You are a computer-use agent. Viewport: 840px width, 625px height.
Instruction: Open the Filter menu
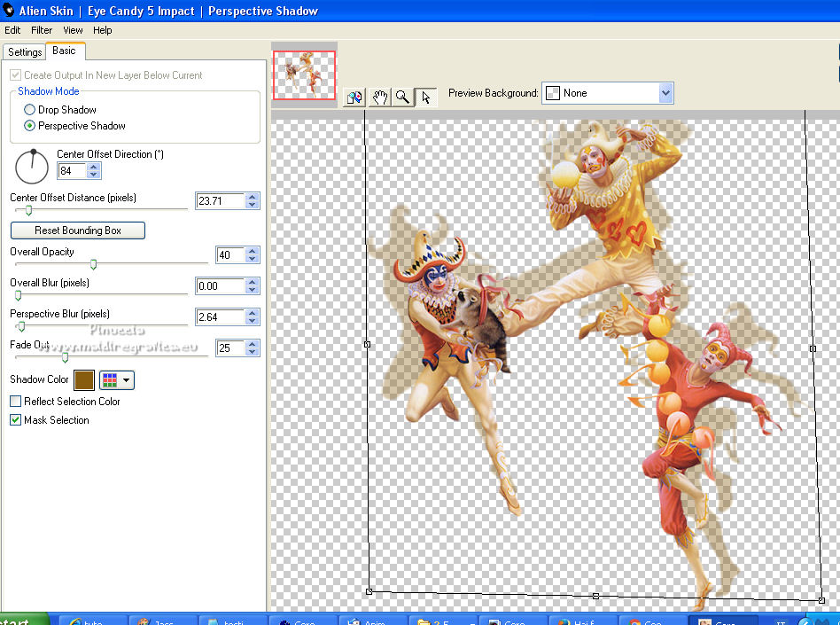42,30
